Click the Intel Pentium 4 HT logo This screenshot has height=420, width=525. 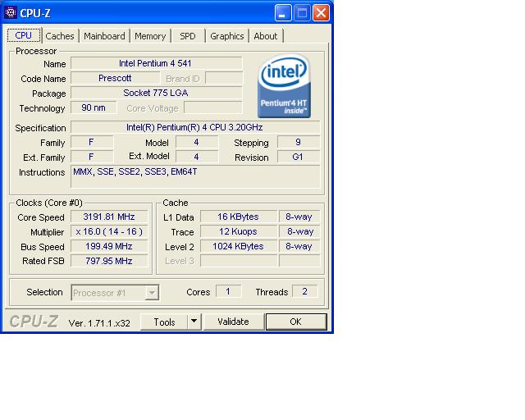click(284, 86)
